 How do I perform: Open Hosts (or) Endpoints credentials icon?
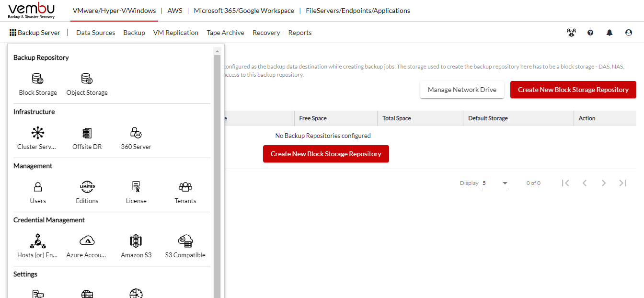pyautogui.click(x=38, y=241)
